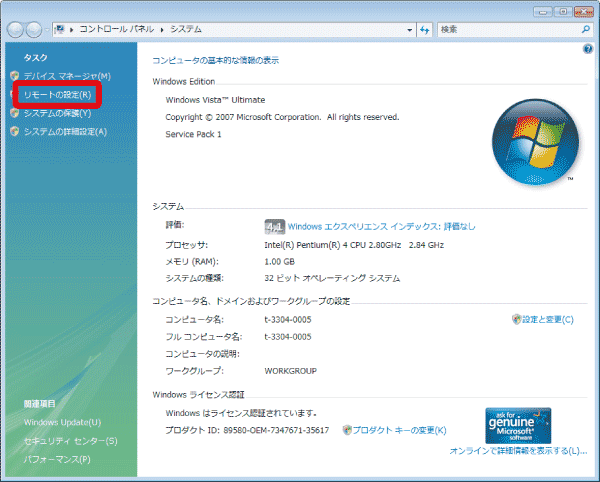
Task: Click the t-3304-0005 value beside コンピュータ名:
Action: [x=288, y=319]
